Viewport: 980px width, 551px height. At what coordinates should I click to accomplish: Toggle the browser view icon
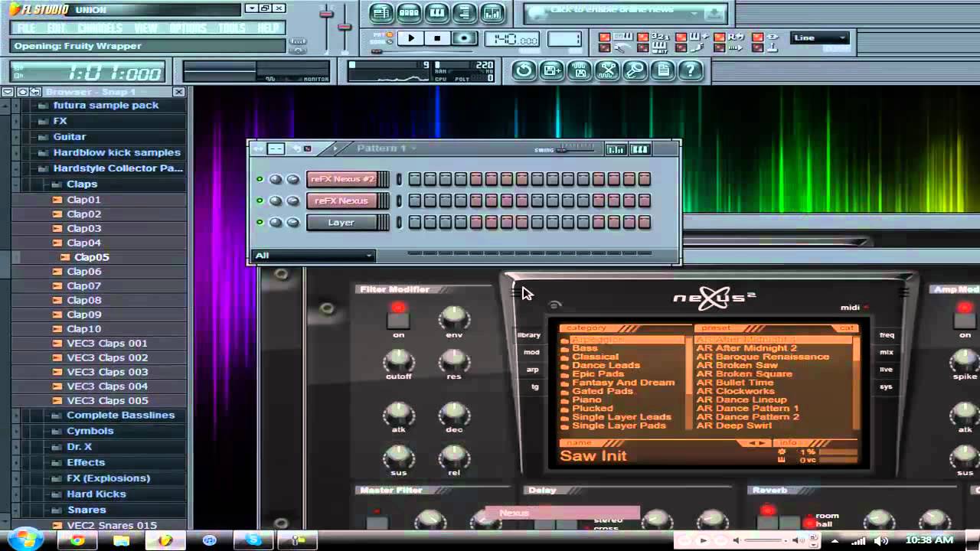[x=464, y=13]
